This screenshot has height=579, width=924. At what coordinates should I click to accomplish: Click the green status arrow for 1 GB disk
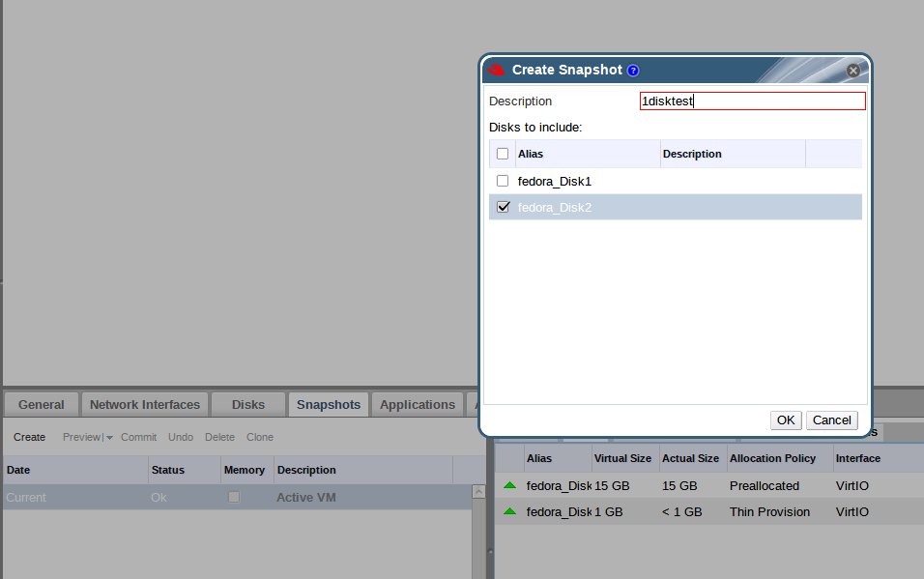click(x=509, y=511)
